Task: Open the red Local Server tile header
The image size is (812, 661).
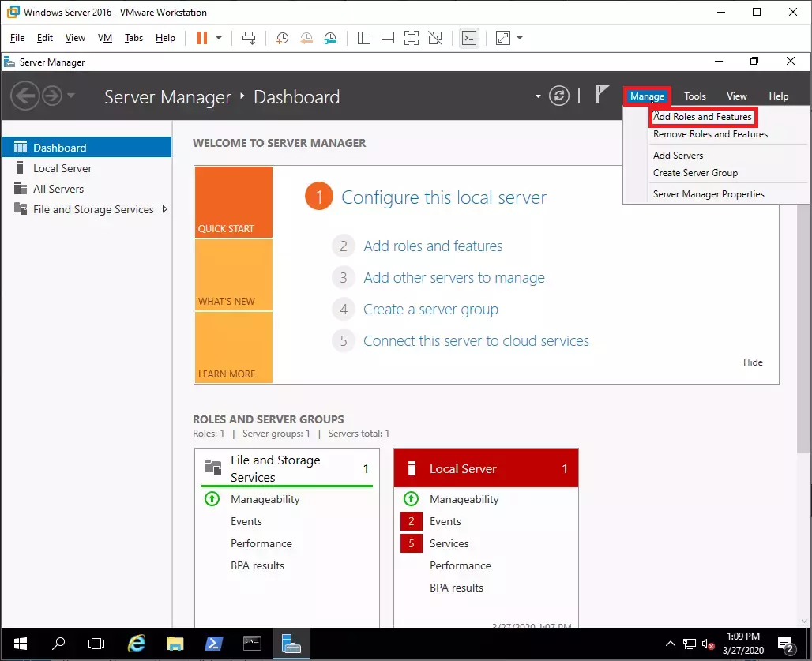Action: 486,468
